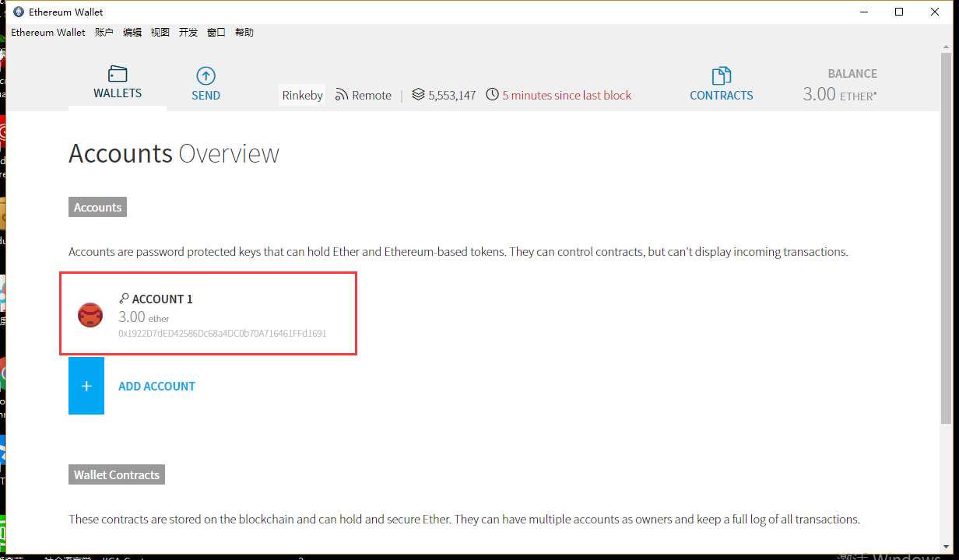Screen dimensions: 959x560
Task: Click the Rinkeby network label
Action: pyautogui.click(x=302, y=95)
